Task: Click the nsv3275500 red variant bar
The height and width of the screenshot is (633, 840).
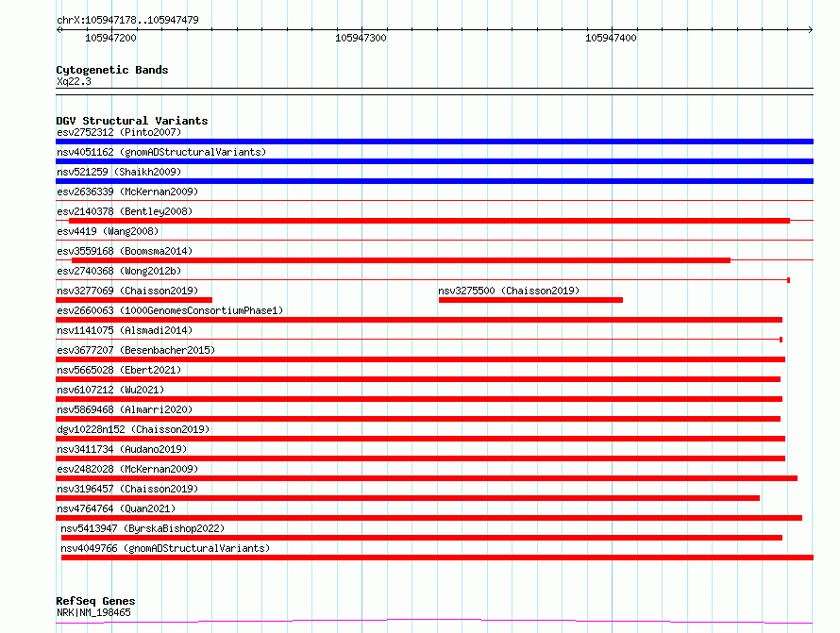Action: [x=530, y=300]
